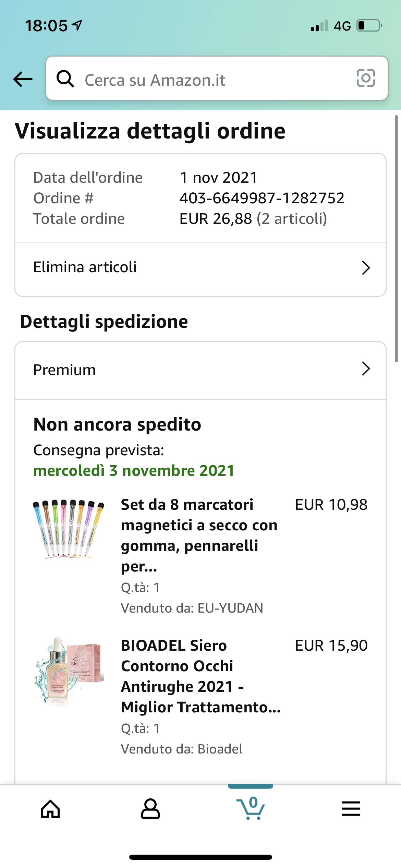401x868 pixels.
Task: Tap the back arrow icon
Action: (x=23, y=79)
